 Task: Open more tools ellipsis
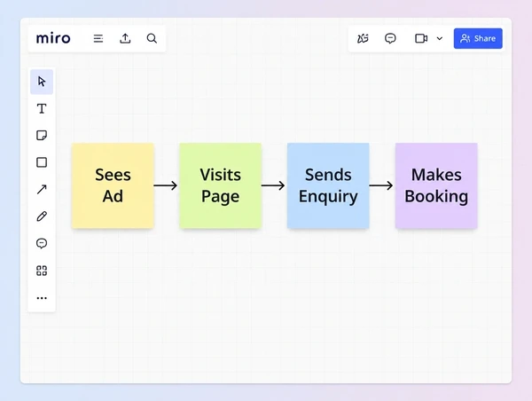click(42, 298)
